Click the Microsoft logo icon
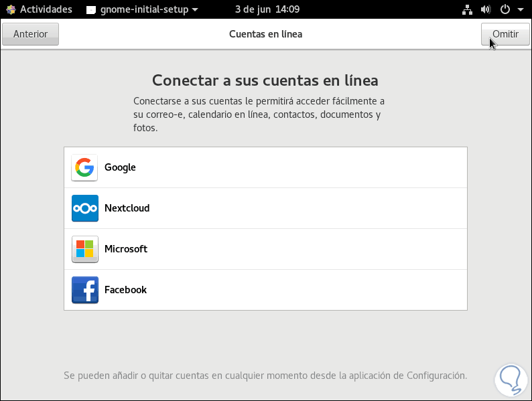The width and height of the screenshot is (532, 401). [84, 249]
